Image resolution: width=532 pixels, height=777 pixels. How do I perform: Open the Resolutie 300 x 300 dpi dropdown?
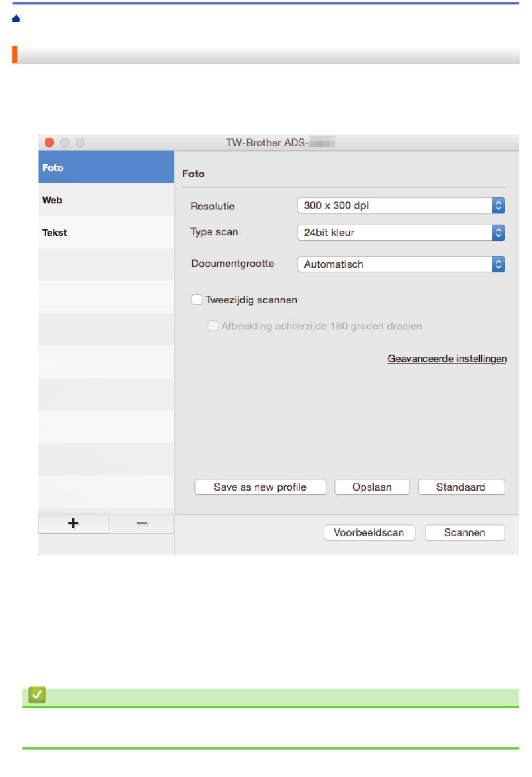[x=395, y=206]
